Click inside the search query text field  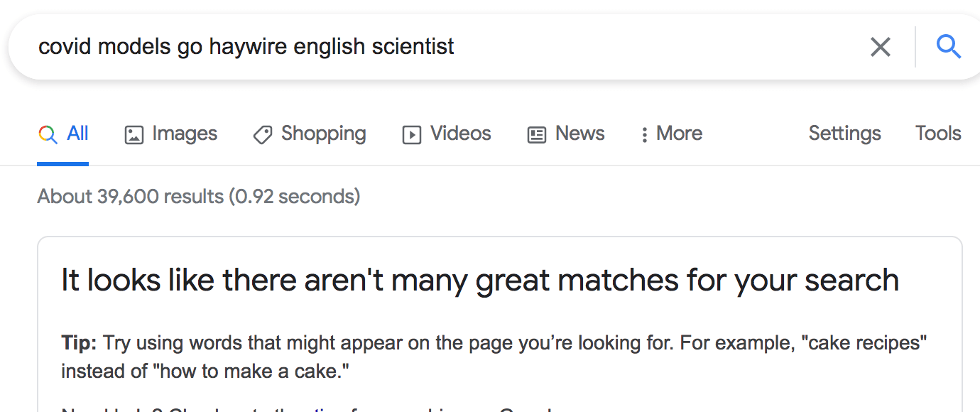tap(426, 48)
